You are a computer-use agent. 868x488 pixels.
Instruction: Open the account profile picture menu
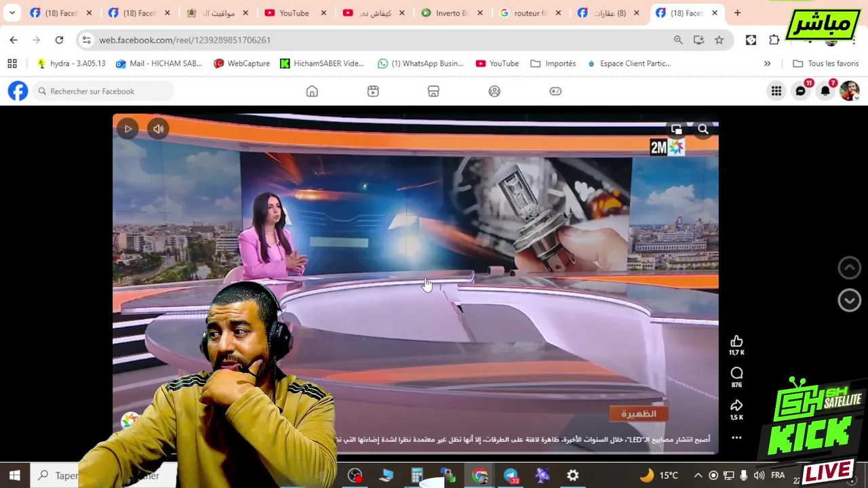point(850,91)
